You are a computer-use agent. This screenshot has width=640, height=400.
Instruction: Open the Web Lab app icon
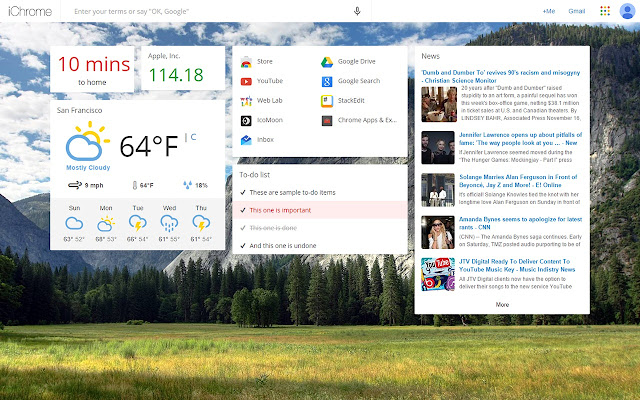[246, 101]
